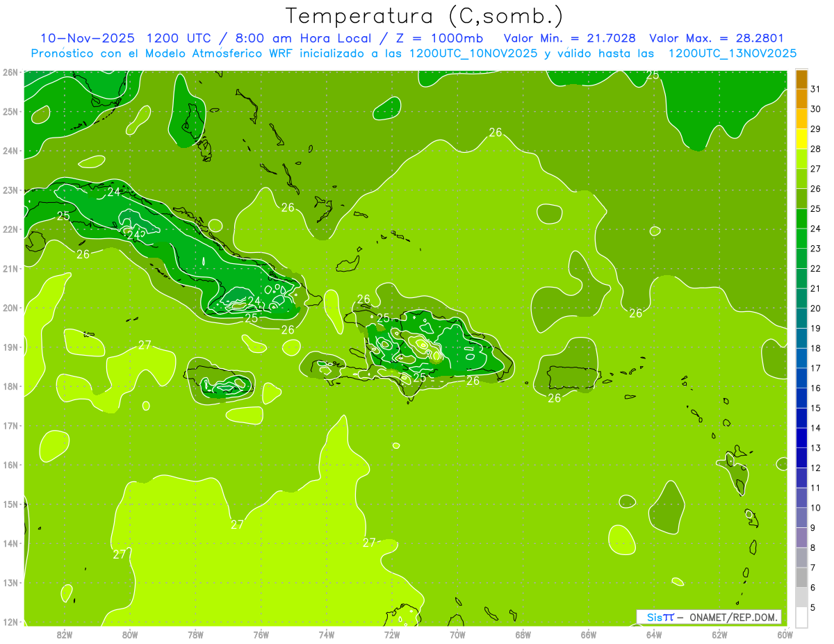Pick the orange legend swatch between 30 and 31
Image resolution: width=834 pixels, height=644 pixels.
(801, 99)
